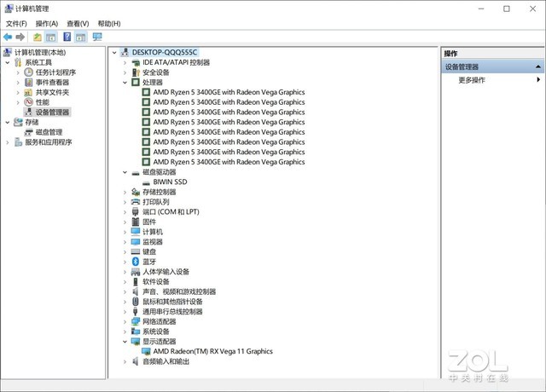The image size is (546, 392).
Task: Open the 更多操作 submenu
Action: point(472,80)
